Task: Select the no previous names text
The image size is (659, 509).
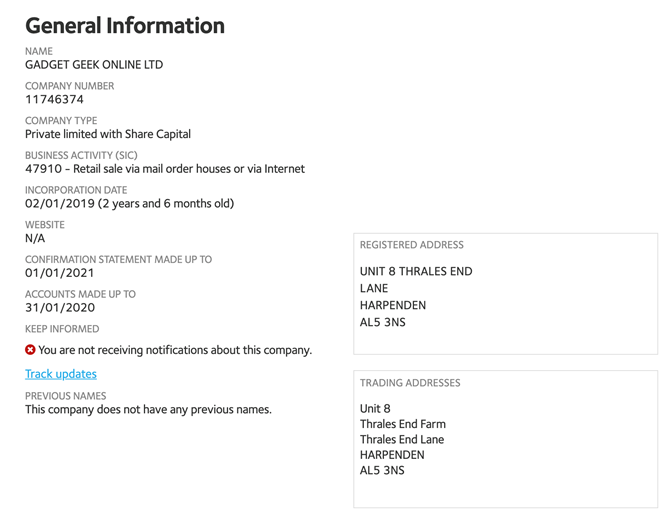Action: (x=148, y=409)
